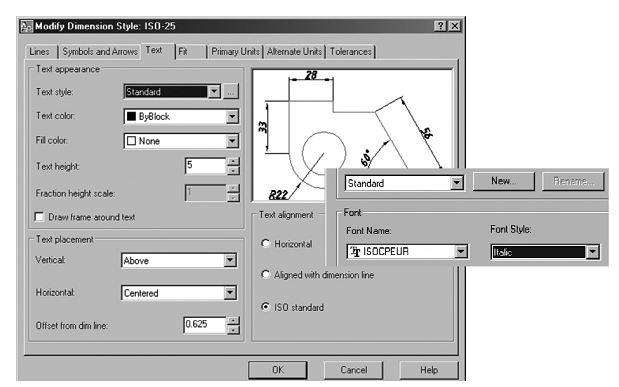Switch to Symbols and Arrows tab
Screen dimensions: 619x387
100,52
